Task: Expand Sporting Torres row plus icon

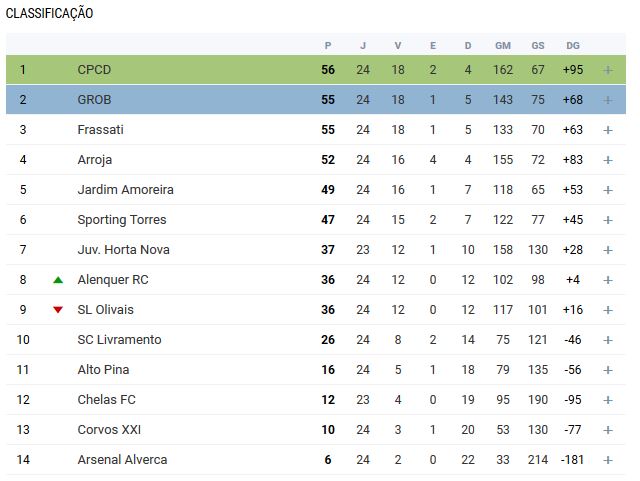Action: click(x=608, y=220)
